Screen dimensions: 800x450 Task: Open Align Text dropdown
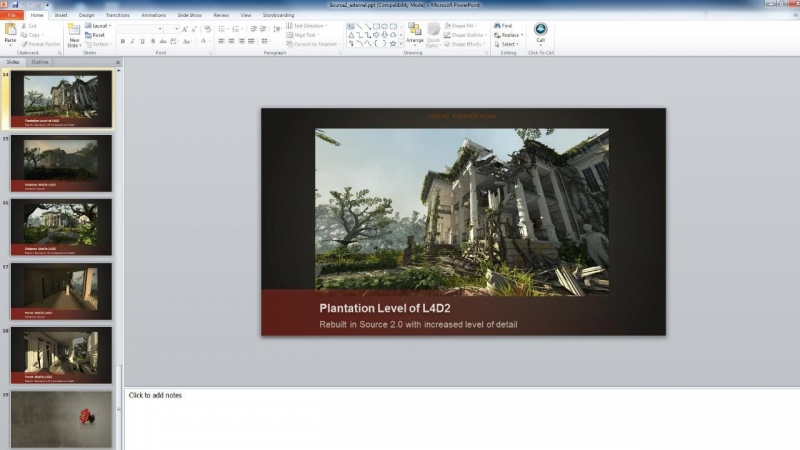(303, 35)
